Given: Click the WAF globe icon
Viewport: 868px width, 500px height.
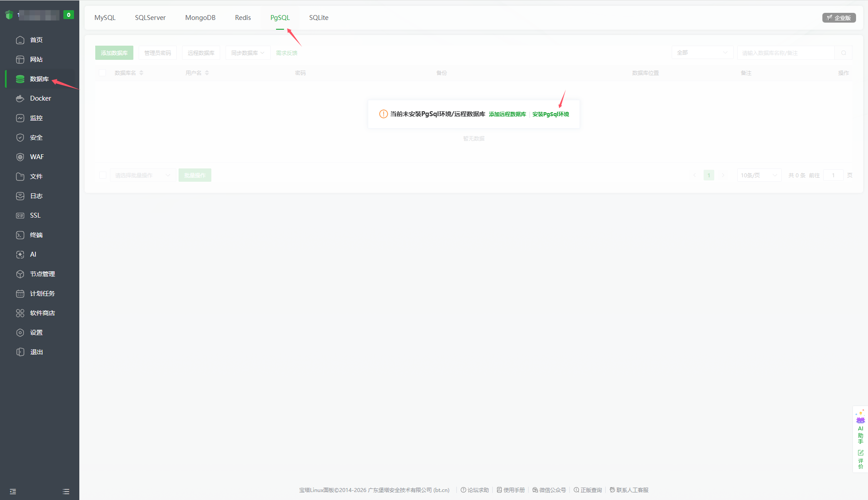Looking at the screenshot, I should 20,157.
